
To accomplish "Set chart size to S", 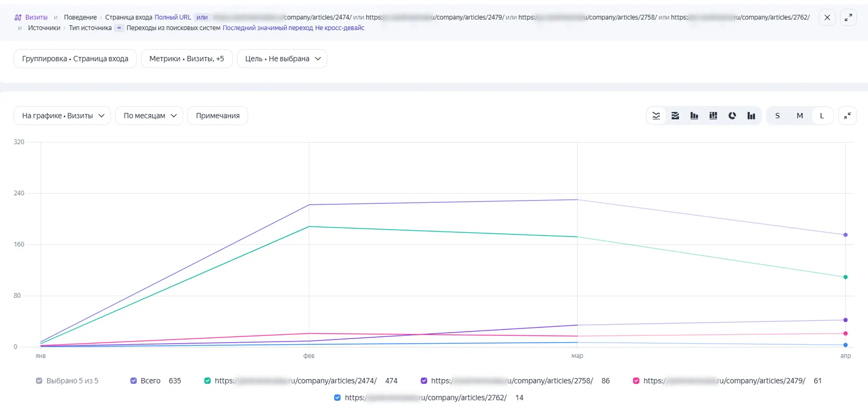I will (x=777, y=116).
